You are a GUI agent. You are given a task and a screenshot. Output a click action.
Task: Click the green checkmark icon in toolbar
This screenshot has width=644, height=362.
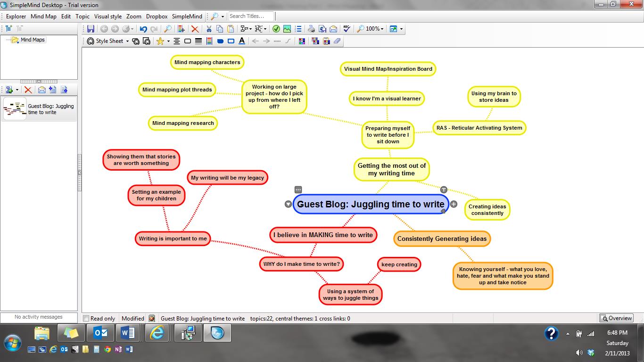pyautogui.click(x=276, y=29)
